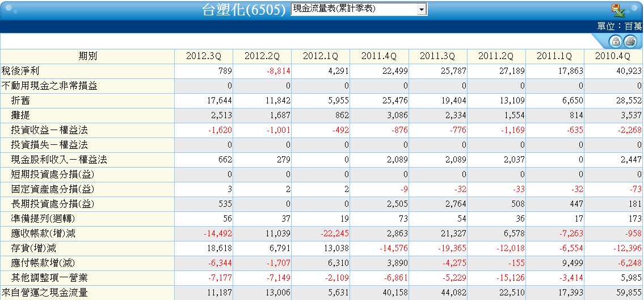Click the 應付帳款增(減) row label
The image size is (644, 300).
[43, 264]
